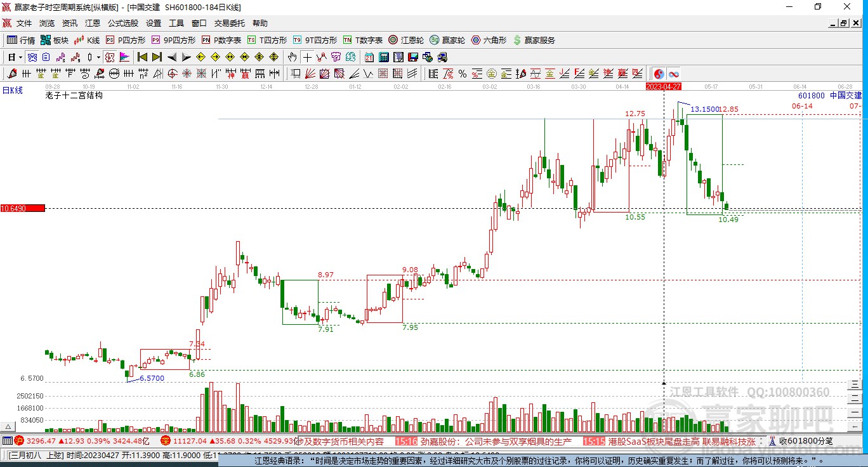Open the 浏览 menu
868x467 pixels.
[x=47, y=23]
